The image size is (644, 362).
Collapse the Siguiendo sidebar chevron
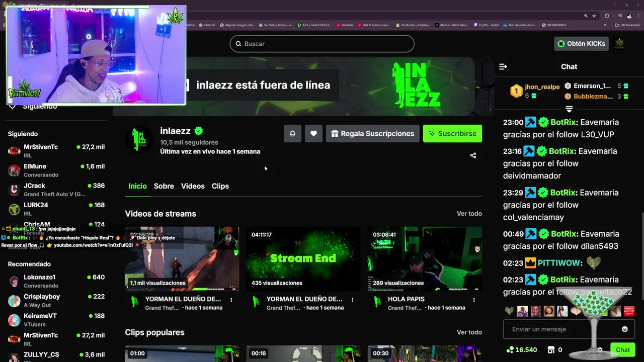pos(13,107)
